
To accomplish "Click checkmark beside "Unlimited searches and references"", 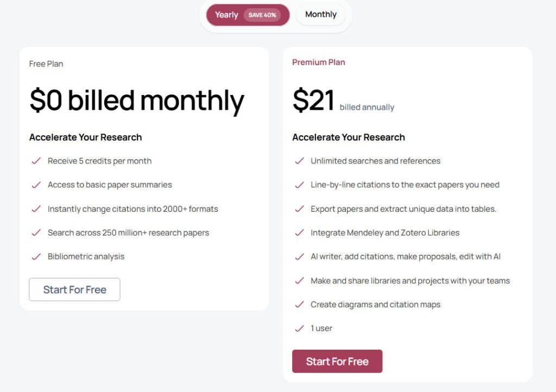I will click(300, 161).
